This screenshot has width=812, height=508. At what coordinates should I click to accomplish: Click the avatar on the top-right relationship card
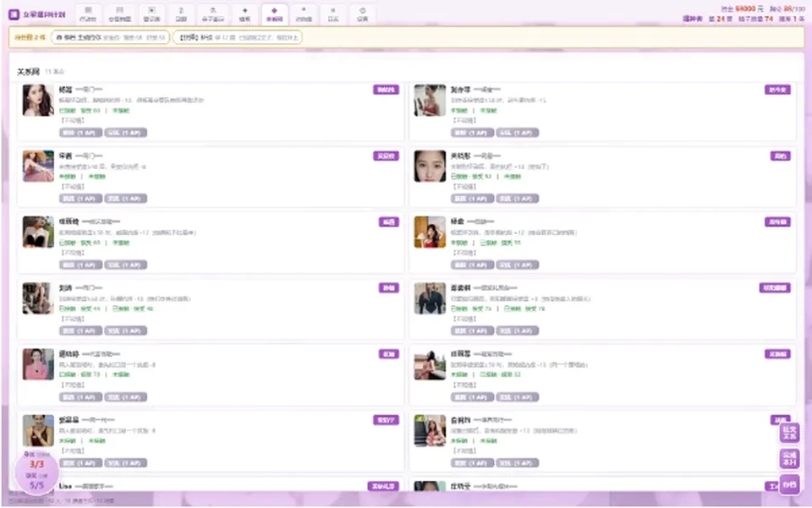430,101
